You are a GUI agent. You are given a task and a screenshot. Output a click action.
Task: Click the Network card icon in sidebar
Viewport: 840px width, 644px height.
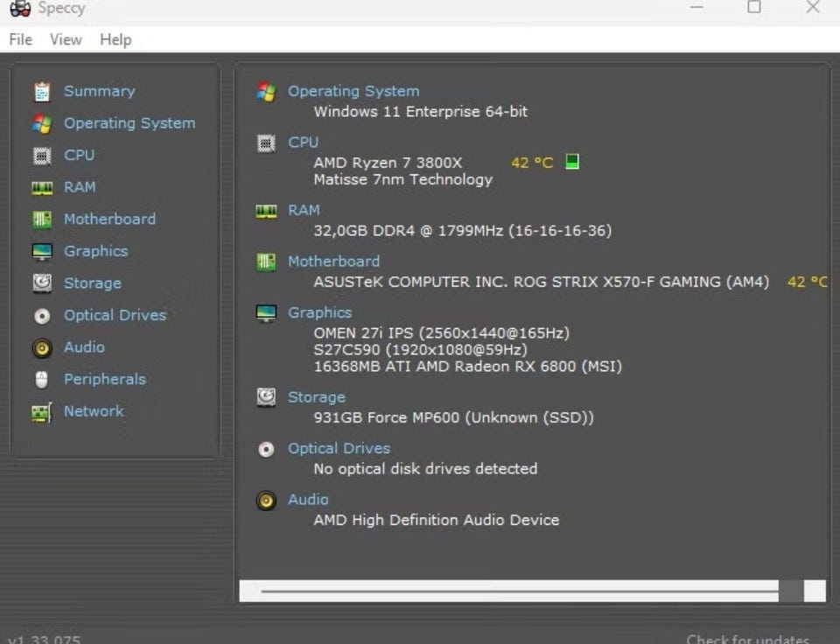(x=42, y=412)
